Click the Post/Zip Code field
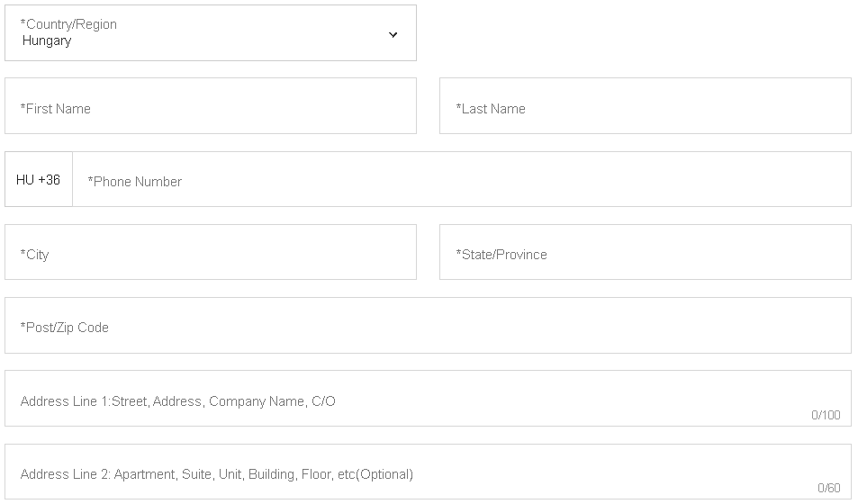The height and width of the screenshot is (504, 858). 428,326
